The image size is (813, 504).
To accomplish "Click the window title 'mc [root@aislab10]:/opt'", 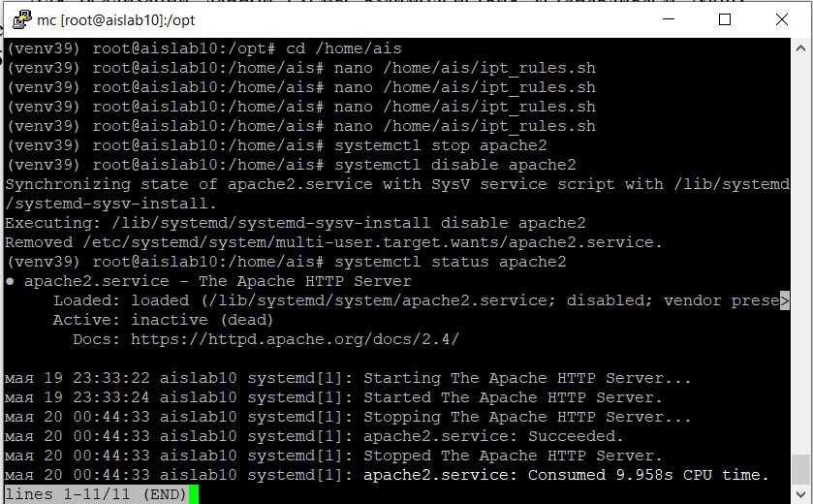I will (x=116, y=20).
